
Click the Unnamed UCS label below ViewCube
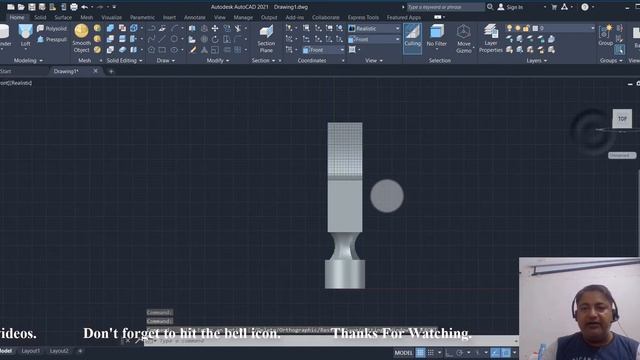(622, 156)
